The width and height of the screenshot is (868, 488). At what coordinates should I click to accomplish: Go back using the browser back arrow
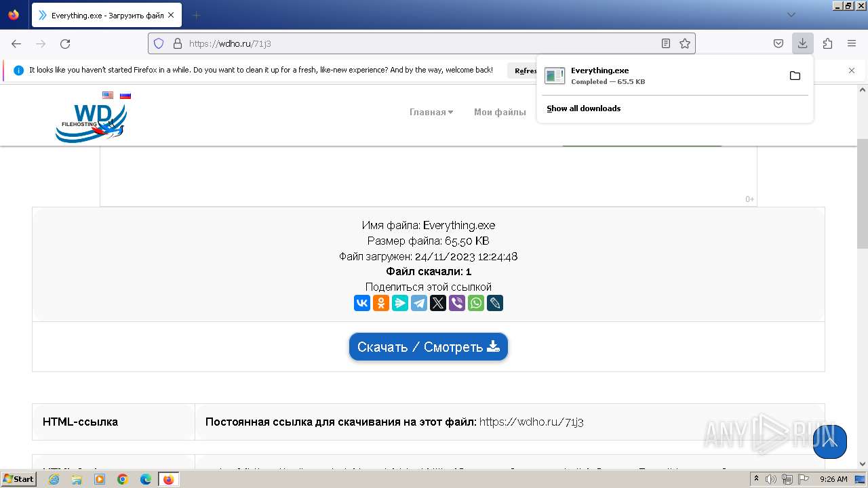pos(16,43)
